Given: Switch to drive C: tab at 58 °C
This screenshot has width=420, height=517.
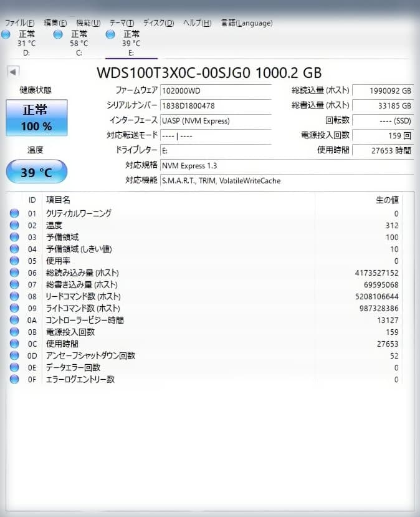Looking at the screenshot, I should (79, 43).
